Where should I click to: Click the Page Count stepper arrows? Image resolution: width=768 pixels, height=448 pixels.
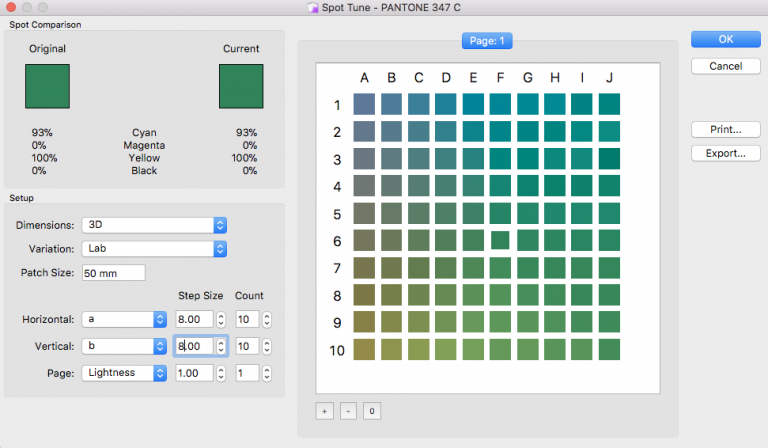[x=265, y=373]
